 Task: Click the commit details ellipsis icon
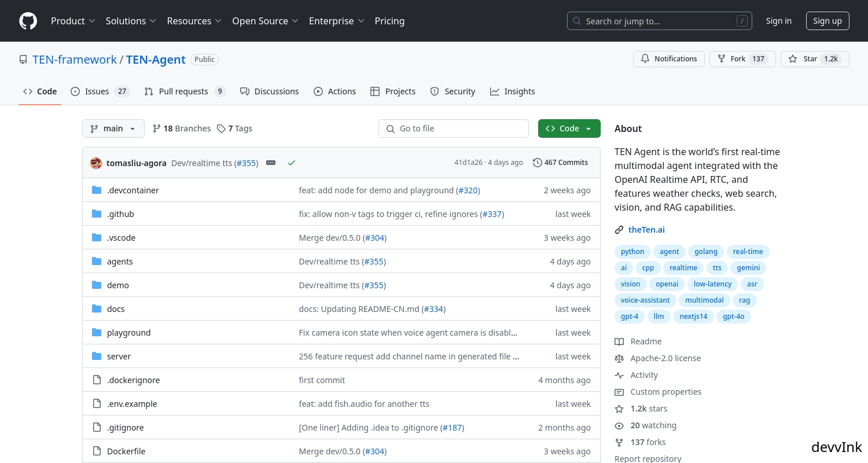tap(271, 163)
